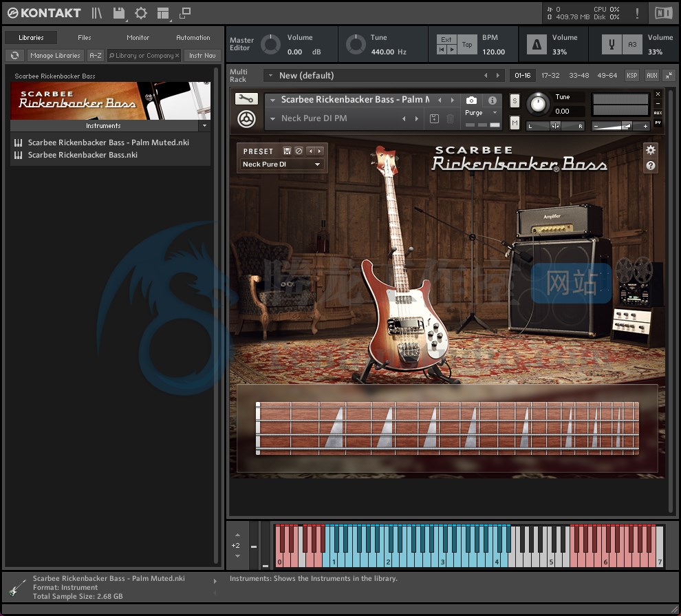Toggle the PV button on instrument
This screenshot has width=681, height=616.
point(658,123)
